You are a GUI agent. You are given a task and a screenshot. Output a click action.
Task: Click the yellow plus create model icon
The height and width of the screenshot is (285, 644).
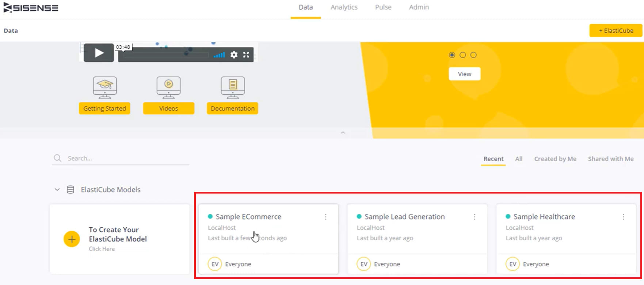pos(72,239)
